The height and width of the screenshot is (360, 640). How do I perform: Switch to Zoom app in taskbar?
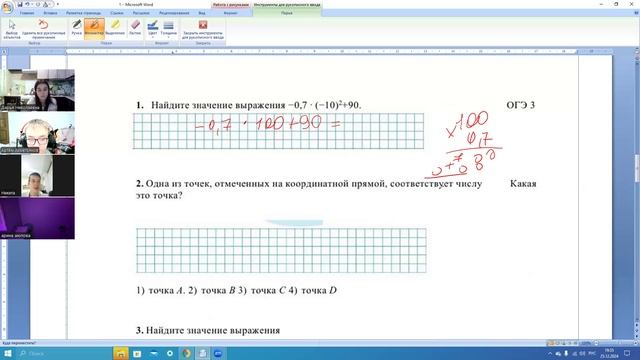pos(218,353)
